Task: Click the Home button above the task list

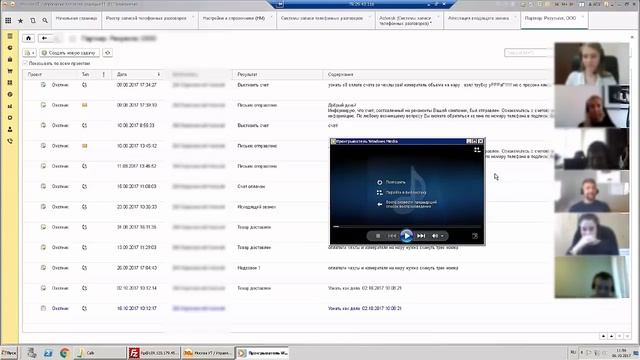Action: [28, 38]
